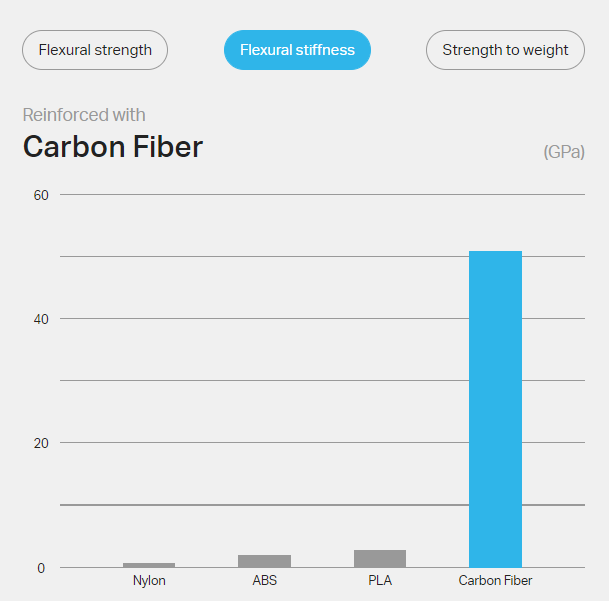This screenshot has height=601, width=609.
Task: Click the GPa unit label
Action: (564, 152)
